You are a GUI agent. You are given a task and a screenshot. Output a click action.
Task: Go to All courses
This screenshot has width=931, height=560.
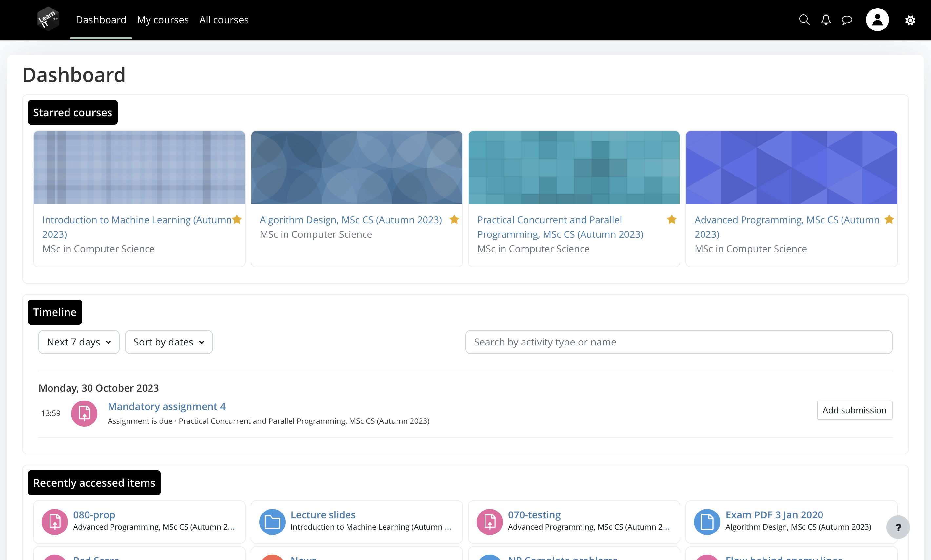click(x=224, y=20)
